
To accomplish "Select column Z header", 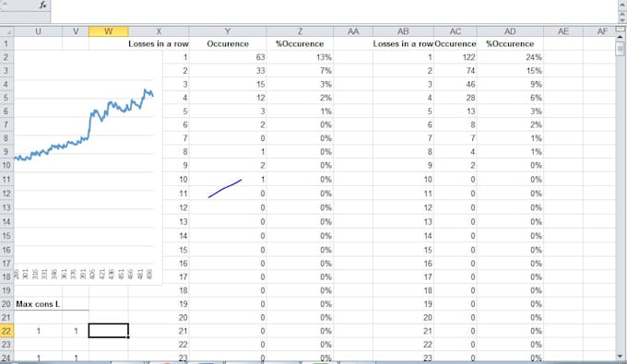I will coord(300,31).
